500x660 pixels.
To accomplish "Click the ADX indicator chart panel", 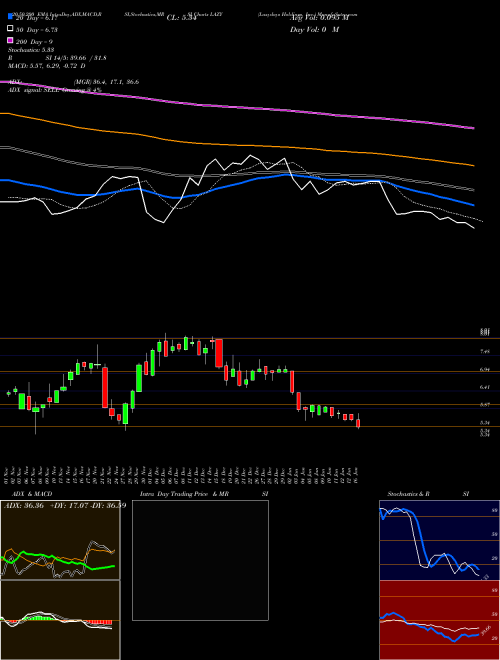I will pos(60,540).
